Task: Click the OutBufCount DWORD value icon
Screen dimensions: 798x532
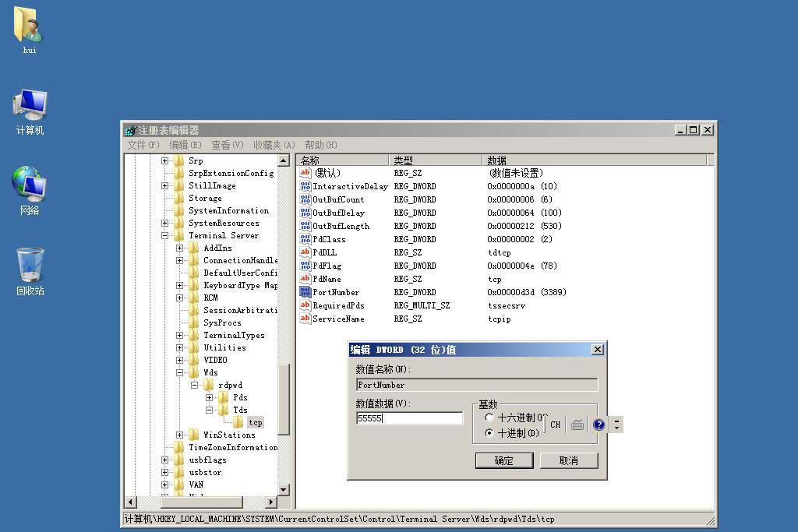Action: pyautogui.click(x=305, y=199)
